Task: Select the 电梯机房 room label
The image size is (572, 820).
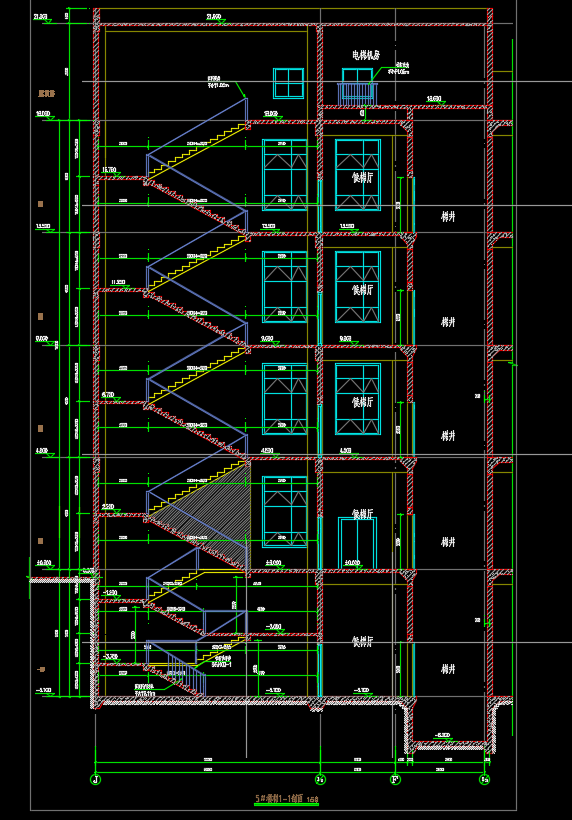Action: tap(365, 55)
